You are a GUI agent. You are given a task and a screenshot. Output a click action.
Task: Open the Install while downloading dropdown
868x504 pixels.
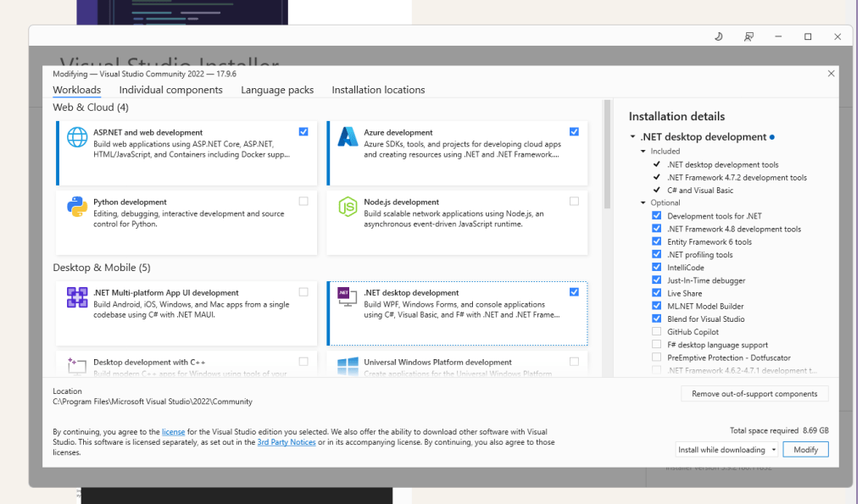(726, 450)
